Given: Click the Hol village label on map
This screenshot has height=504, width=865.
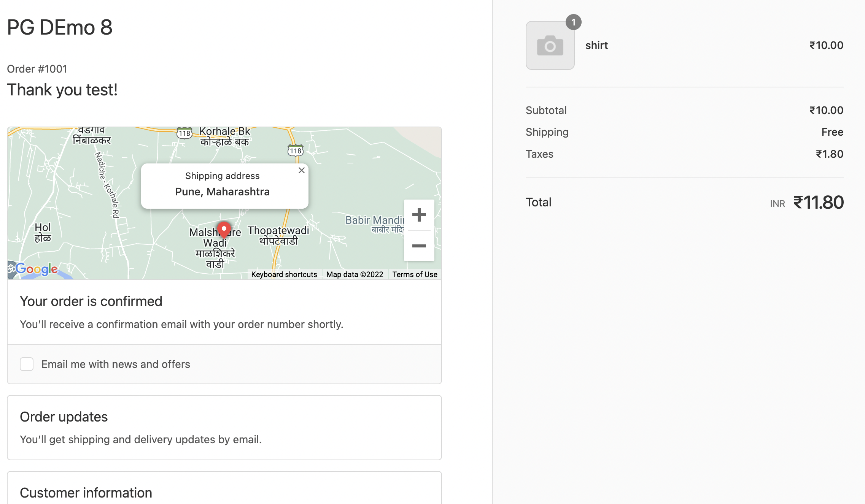Looking at the screenshot, I should 43,228.
